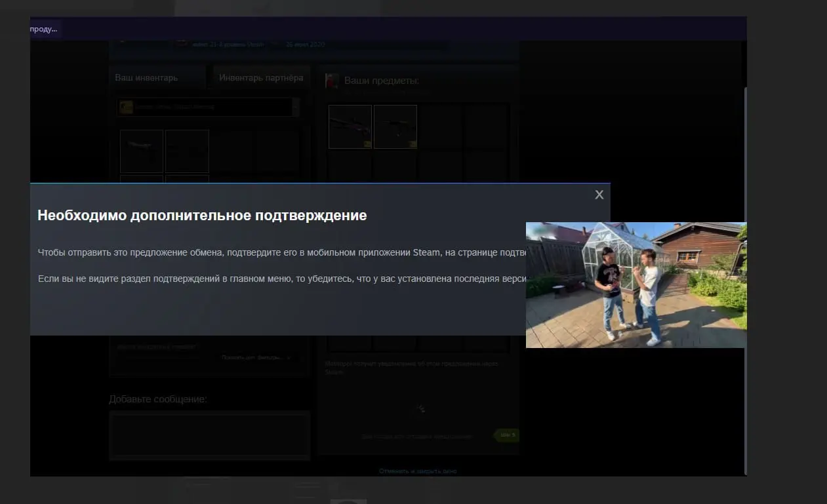The image size is (827, 504).
Task: Click the "Необходимо дополнительное подтверждение" heading
Action: [202, 215]
